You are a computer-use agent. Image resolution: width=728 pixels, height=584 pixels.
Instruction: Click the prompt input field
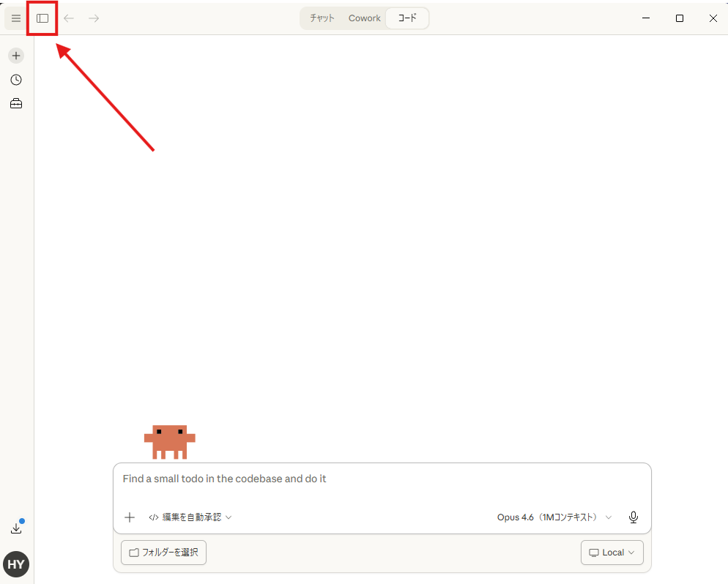(x=381, y=479)
